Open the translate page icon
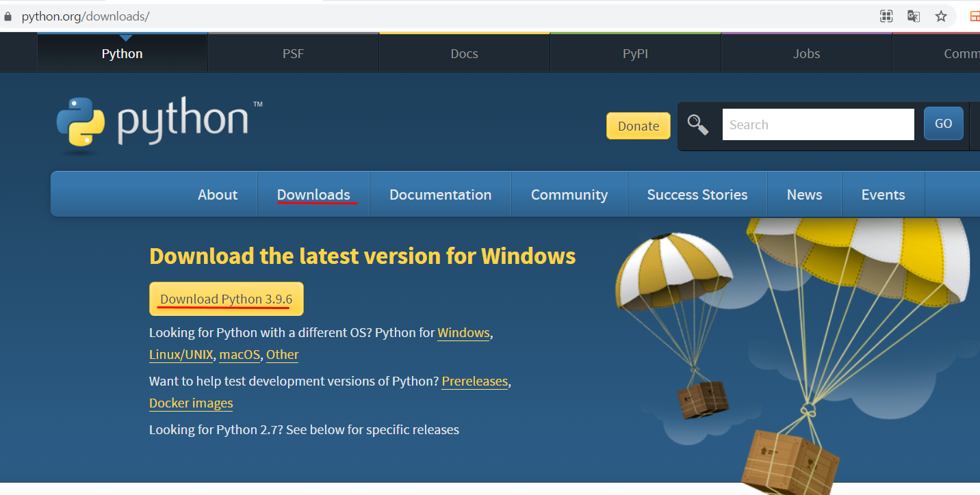Image resolution: width=980 pixels, height=495 pixels. point(914,16)
